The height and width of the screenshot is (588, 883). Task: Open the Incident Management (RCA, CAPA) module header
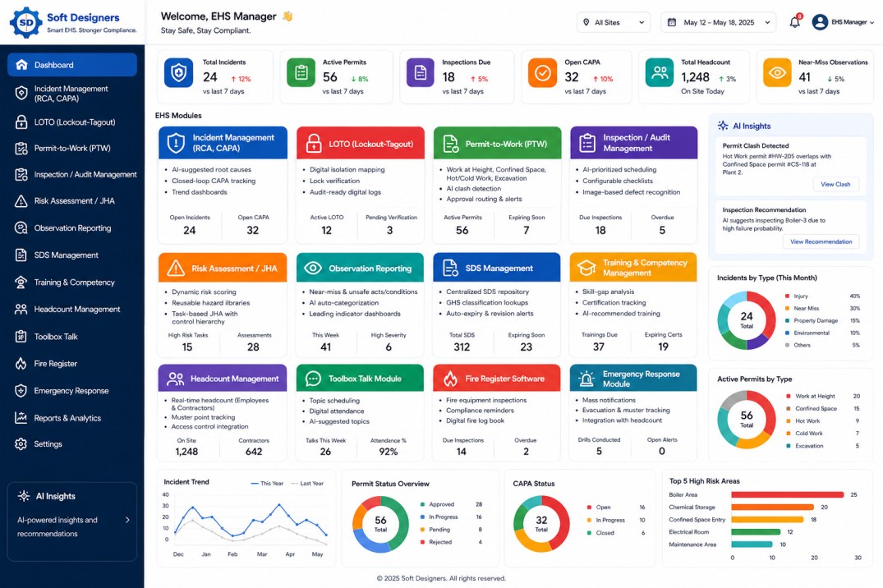[x=223, y=143]
